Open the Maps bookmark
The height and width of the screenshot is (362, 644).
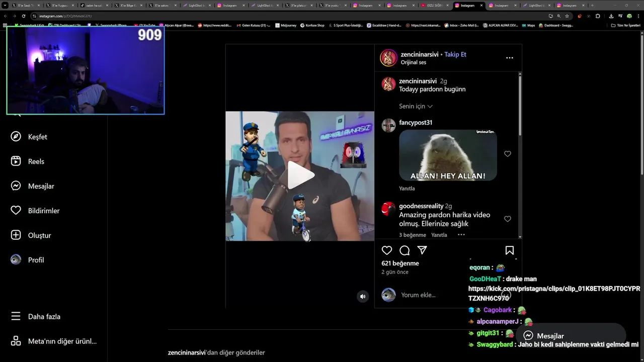528,25
